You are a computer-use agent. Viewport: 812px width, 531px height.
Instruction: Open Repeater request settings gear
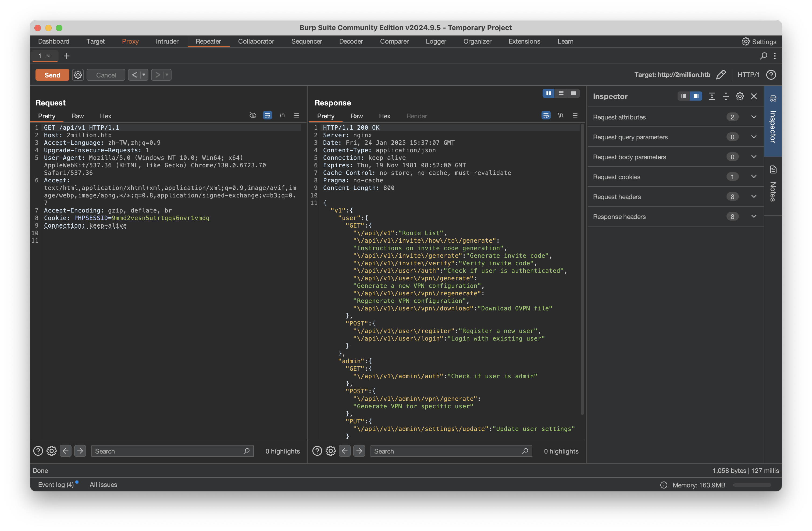coord(78,75)
